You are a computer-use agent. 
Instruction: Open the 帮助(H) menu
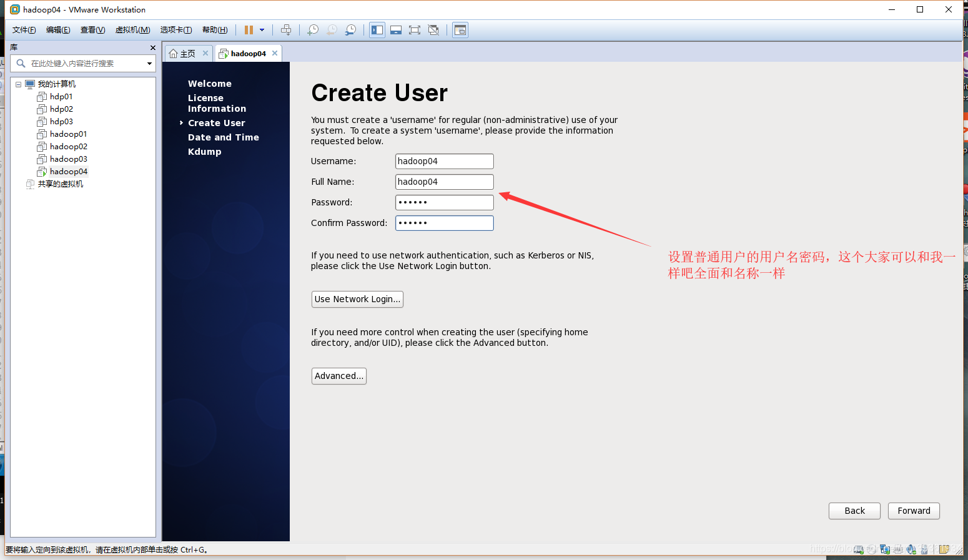(x=215, y=30)
